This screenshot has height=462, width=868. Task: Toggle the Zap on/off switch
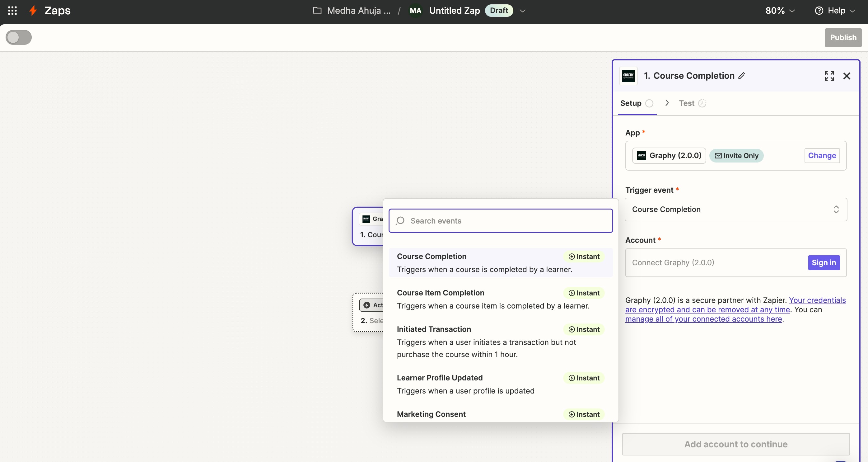(19, 37)
